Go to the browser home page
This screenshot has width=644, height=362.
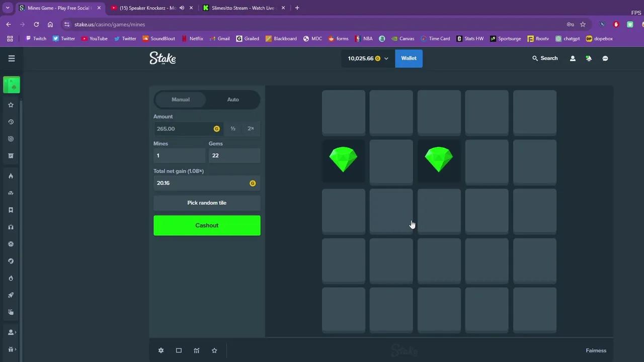(50, 24)
